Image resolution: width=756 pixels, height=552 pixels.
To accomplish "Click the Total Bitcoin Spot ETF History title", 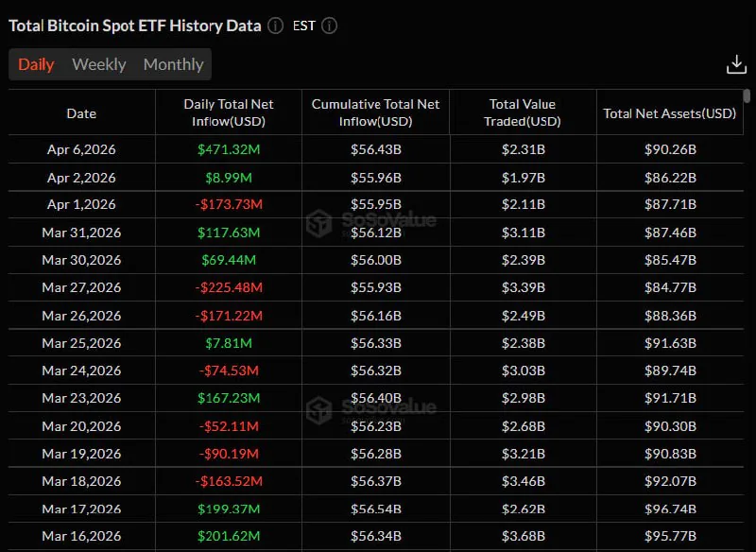I will (134, 26).
